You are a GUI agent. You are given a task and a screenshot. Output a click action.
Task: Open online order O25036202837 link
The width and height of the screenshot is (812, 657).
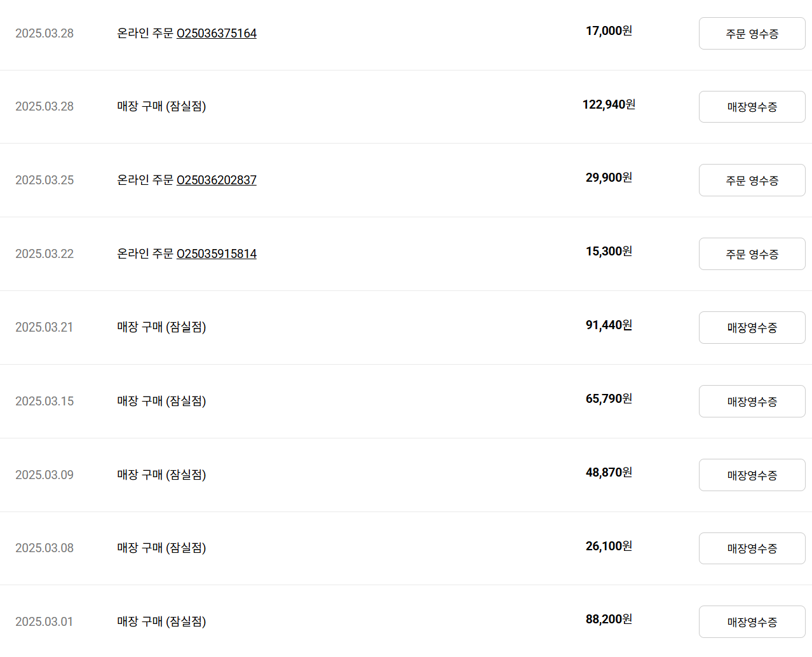[217, 180]
